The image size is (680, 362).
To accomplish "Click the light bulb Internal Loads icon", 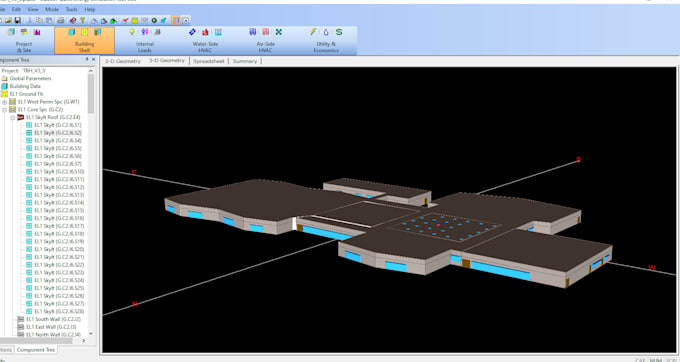I will [132, 32].
